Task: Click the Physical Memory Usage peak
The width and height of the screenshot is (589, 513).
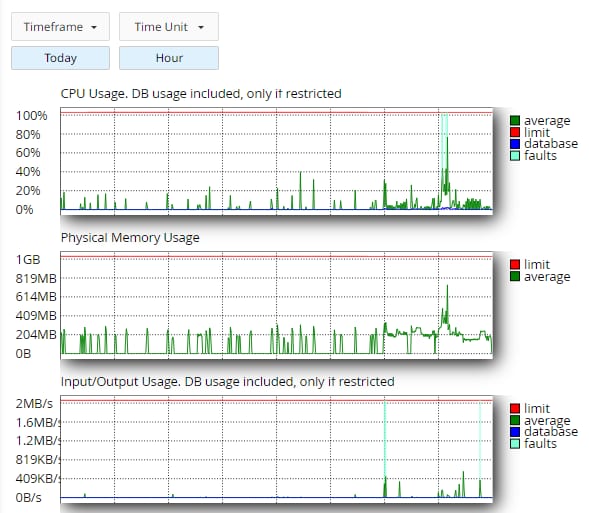Action: (x=447, y=287)
